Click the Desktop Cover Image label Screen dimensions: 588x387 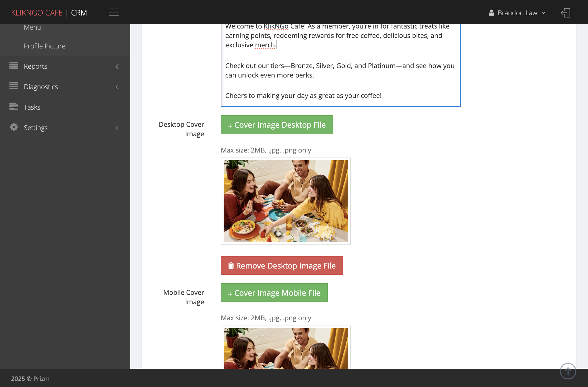coord(181,129)
